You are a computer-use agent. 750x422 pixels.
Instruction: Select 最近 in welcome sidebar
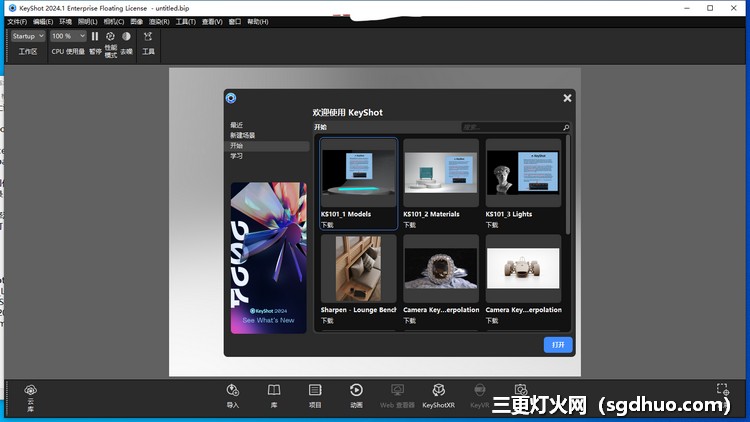237,125
